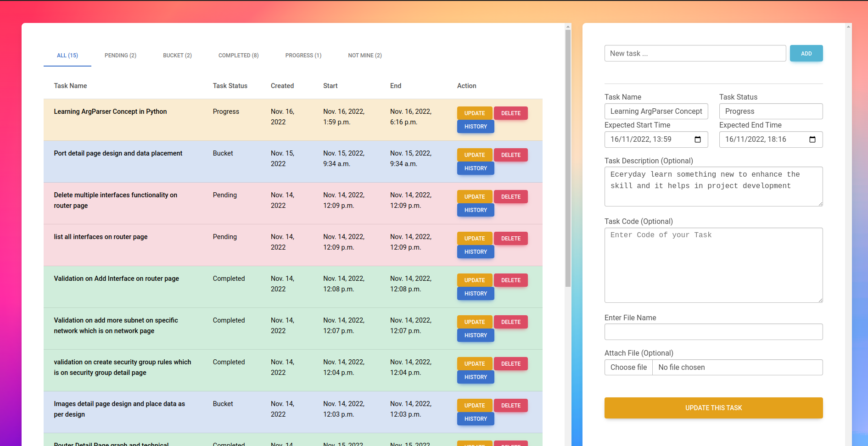Delete Images detail page design task
The width and height of the screenshot is (868, 446).
(x=511, y=406)
